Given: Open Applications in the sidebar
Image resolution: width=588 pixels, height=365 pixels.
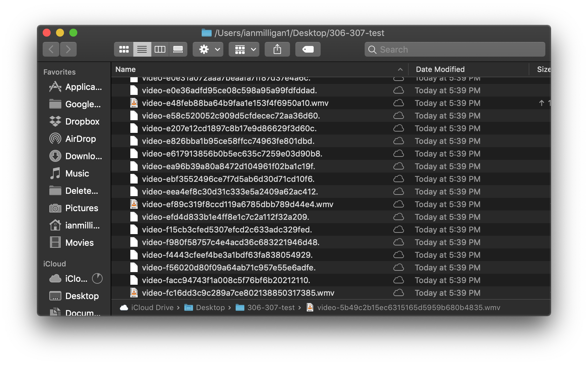Looking at the screenshot, I should 75,87.
